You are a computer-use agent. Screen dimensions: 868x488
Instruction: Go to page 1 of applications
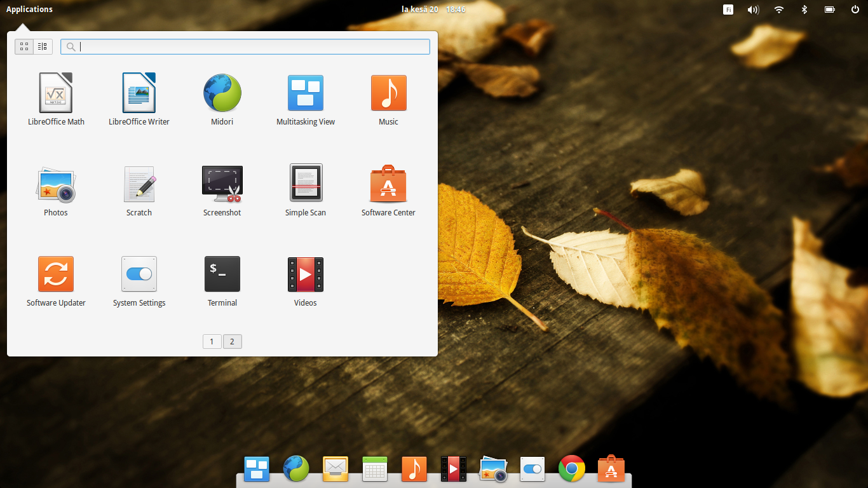(212, 342)
